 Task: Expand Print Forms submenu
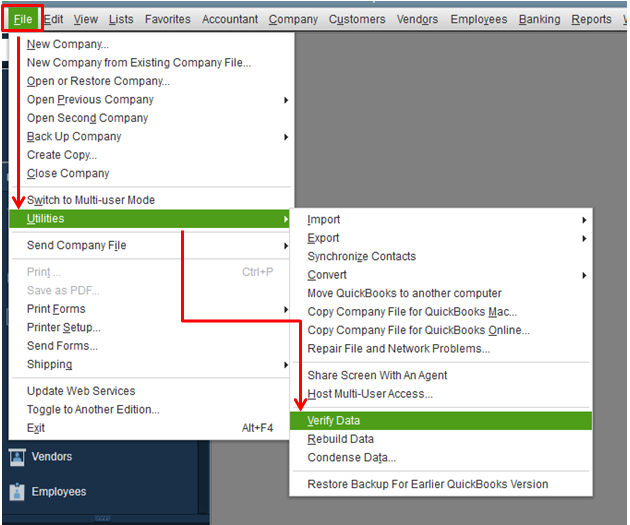150,309
